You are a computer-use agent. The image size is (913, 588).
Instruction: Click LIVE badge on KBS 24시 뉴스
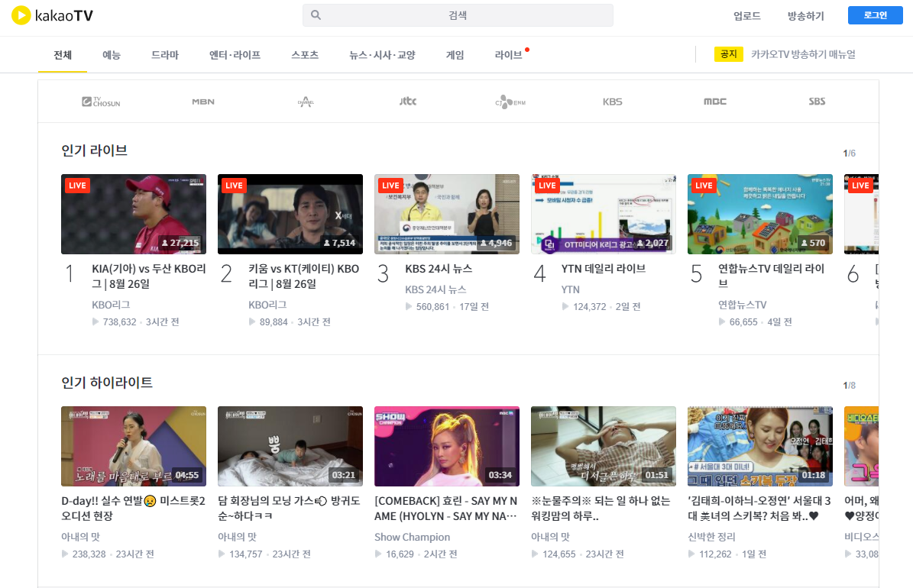click(x=390, y=185)
